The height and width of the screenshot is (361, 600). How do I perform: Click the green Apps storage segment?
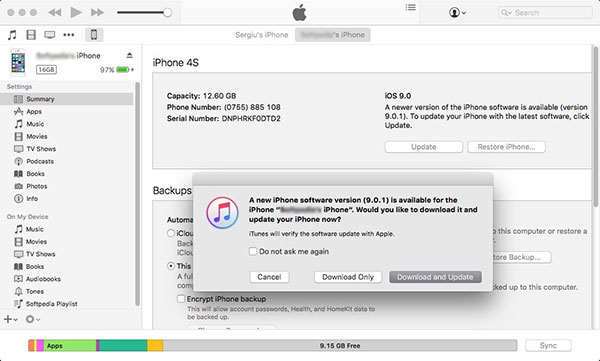70,346
